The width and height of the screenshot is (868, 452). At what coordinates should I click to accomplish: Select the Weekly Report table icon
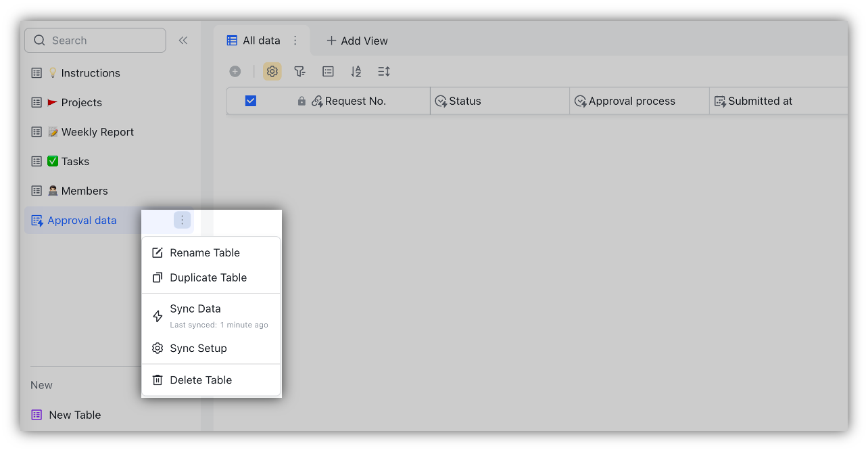pos(37,131)
